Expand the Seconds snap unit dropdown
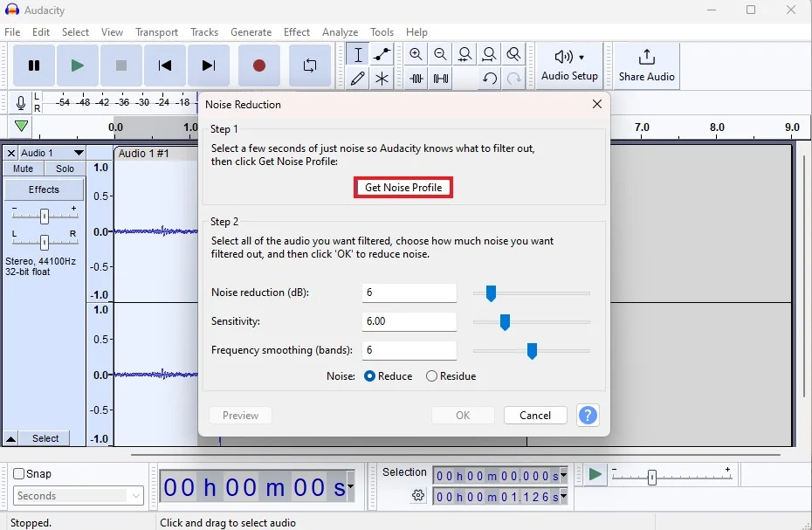Screen dimensions: 812x530 [x=136, y=496]
